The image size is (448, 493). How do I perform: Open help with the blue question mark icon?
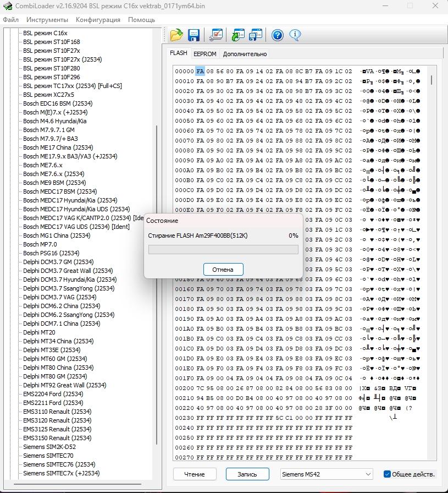tap(278, 35)
